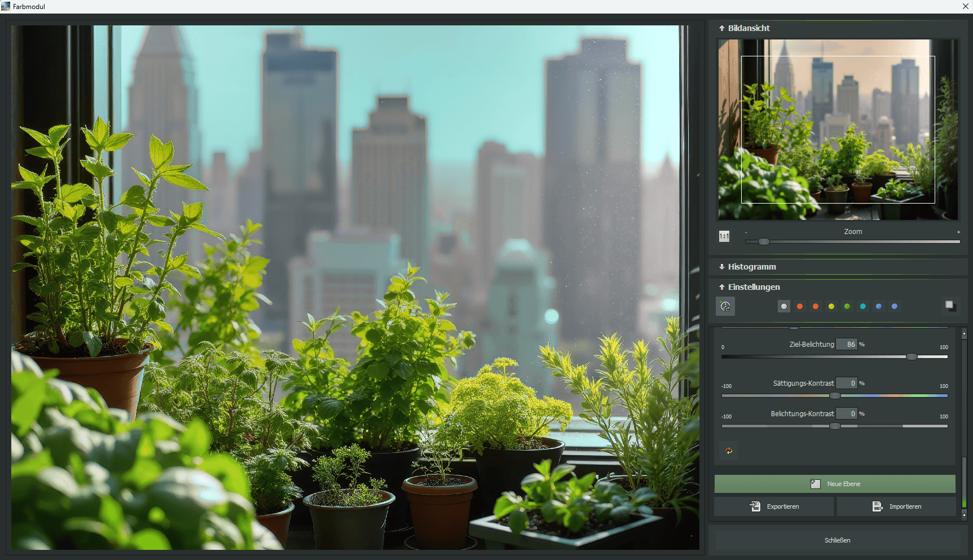973x560 pixels.
Task: Click the settings scrollbar up arrow
Action: [964, 334]
